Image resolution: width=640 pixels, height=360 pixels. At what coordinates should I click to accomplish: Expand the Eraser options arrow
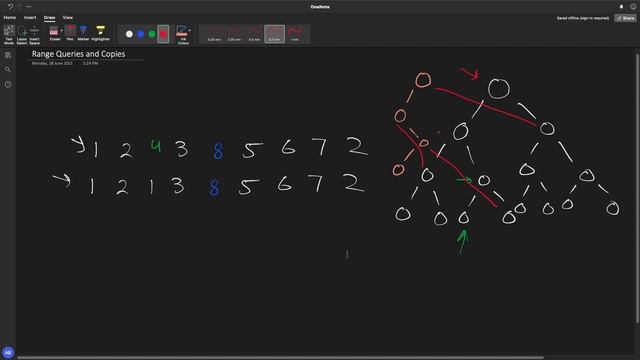pyautogui.click(x=62, y=31)
